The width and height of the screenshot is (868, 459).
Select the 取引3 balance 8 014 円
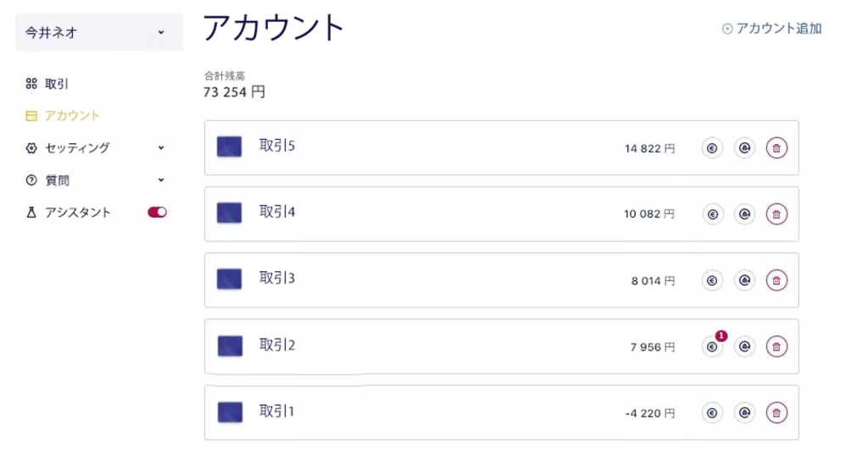(x=654, y=281)
